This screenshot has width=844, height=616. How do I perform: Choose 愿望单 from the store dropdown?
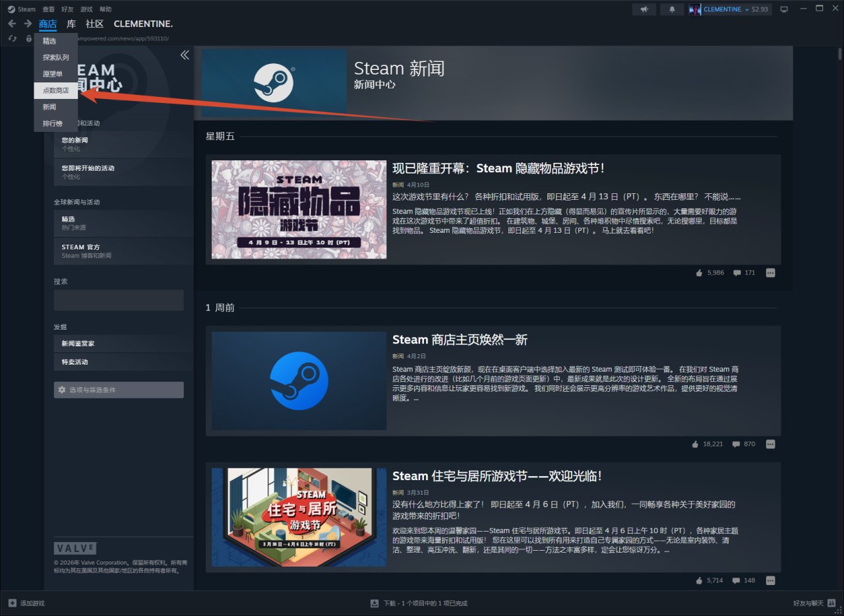coord(56,74)
